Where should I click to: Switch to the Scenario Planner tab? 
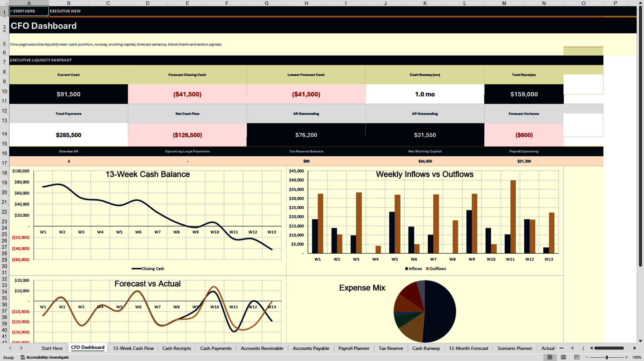[515, 348]
